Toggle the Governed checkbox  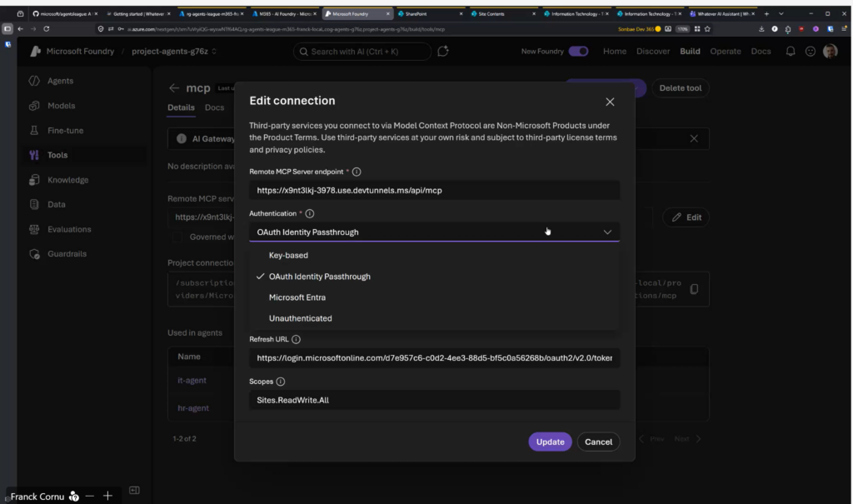(x=177, y=237)
